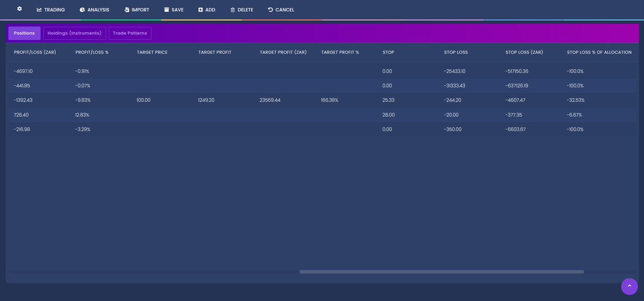Click the -377.35 stop loss ZAR cell

(514, 115)
